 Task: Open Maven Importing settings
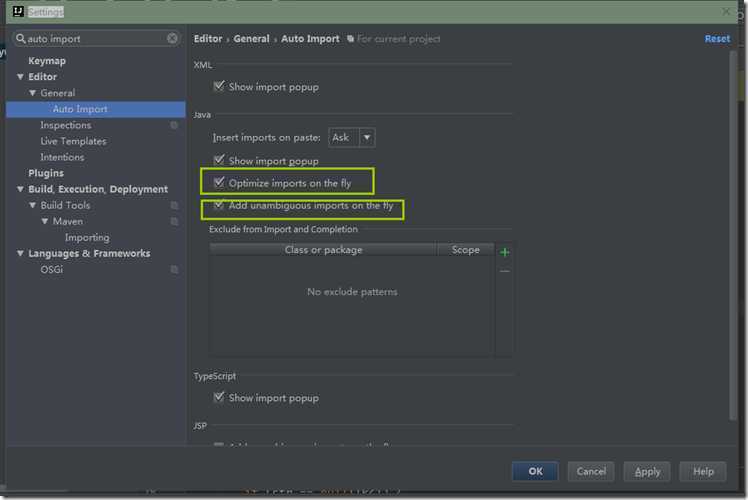(x=87, y=237)
